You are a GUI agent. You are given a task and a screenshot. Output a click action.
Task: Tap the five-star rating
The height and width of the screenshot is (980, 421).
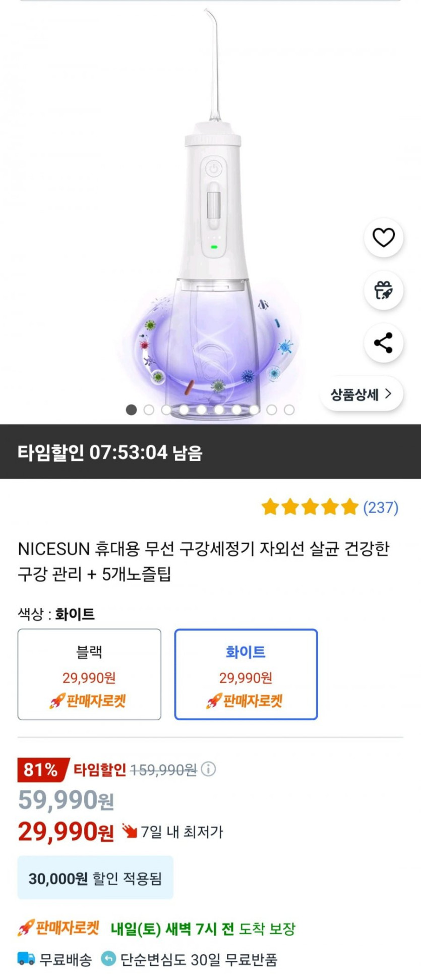click(310, 507)
